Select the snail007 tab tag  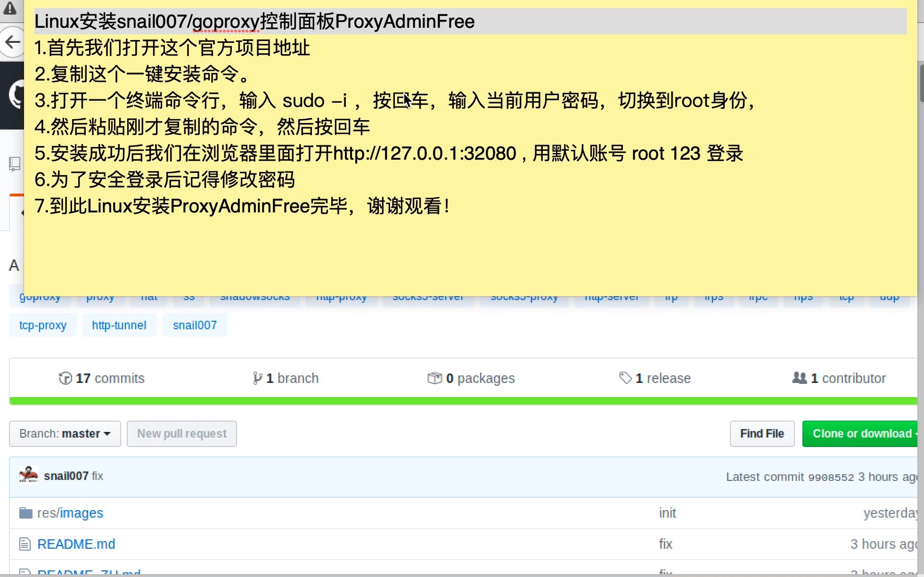[195, 325]
